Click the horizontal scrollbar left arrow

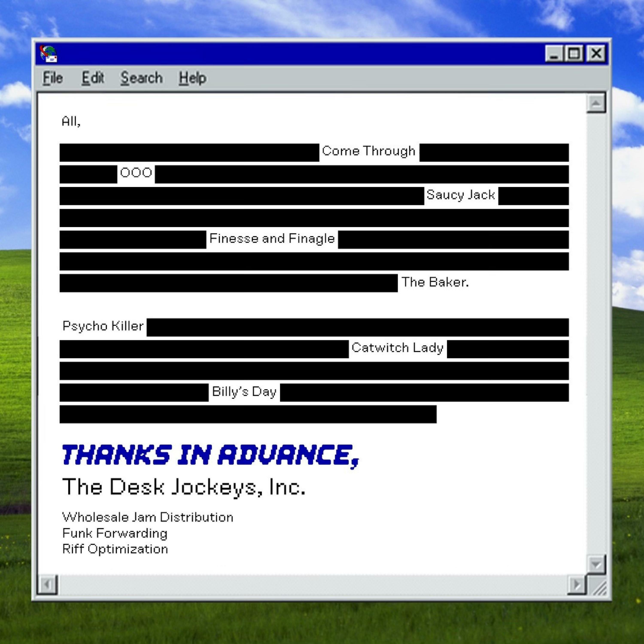pyautogui.click(x=48, y=585)
